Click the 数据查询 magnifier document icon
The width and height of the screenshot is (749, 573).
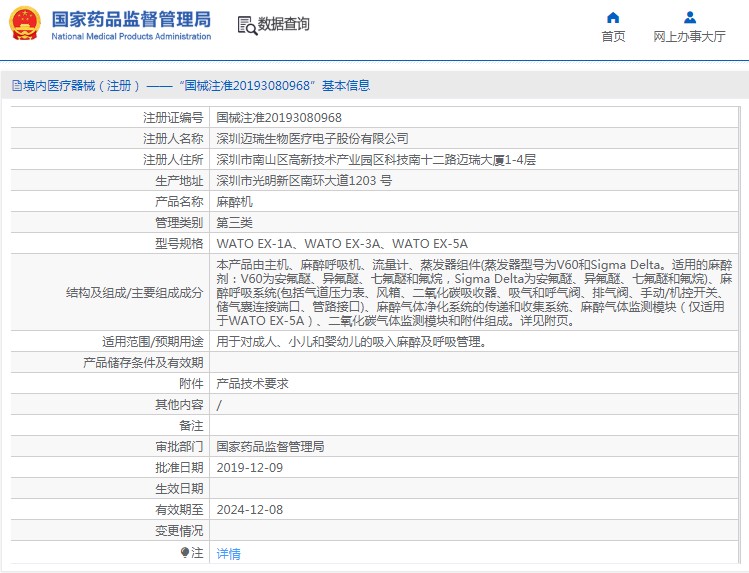(x=246, y=25)
